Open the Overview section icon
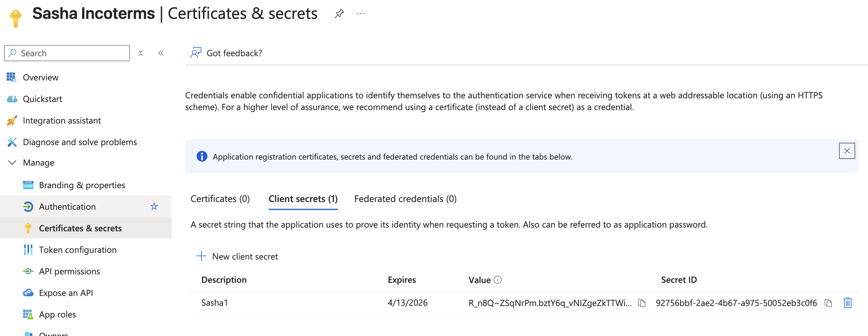Screen dimensions: 868x336 click(11, 77)
